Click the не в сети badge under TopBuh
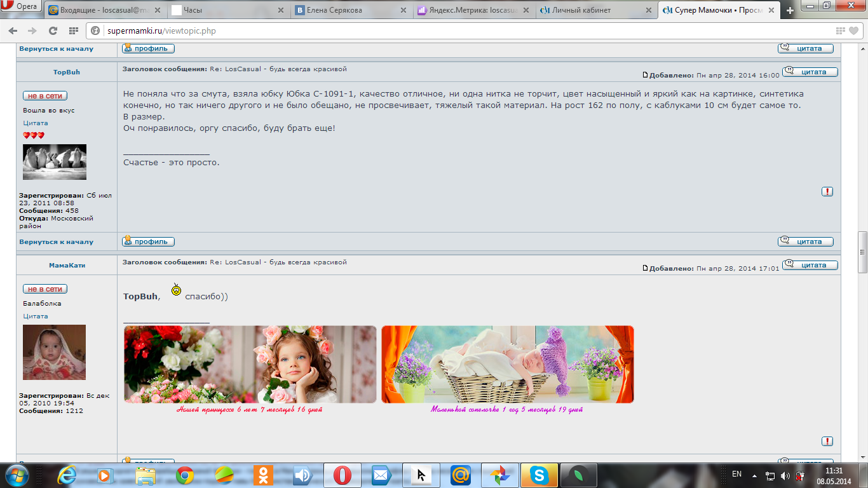Viewport: 868px width, 488px height. pos(45,96)
